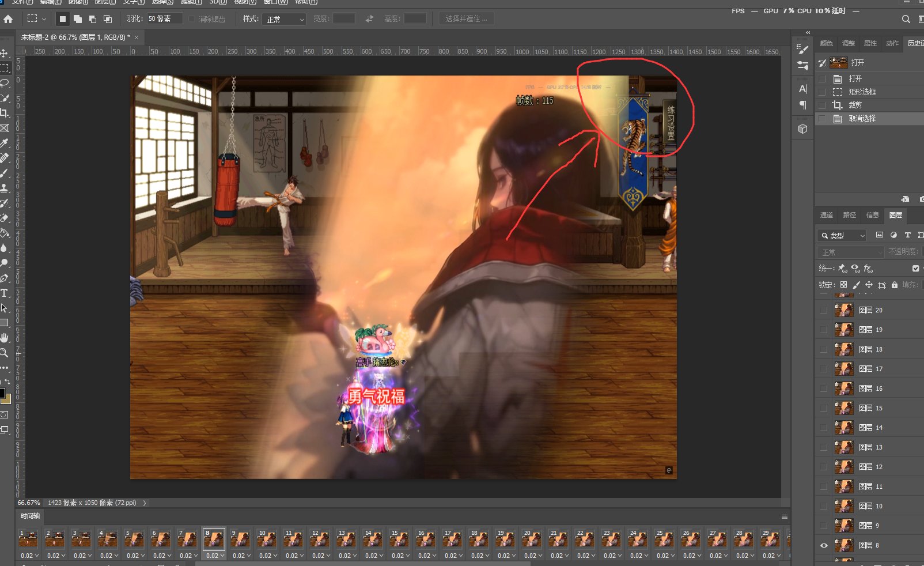This screenshot has height=566, width=924.
Task: Select the Zoom tool
Action: pyautogui.click(x=4, y=353)
